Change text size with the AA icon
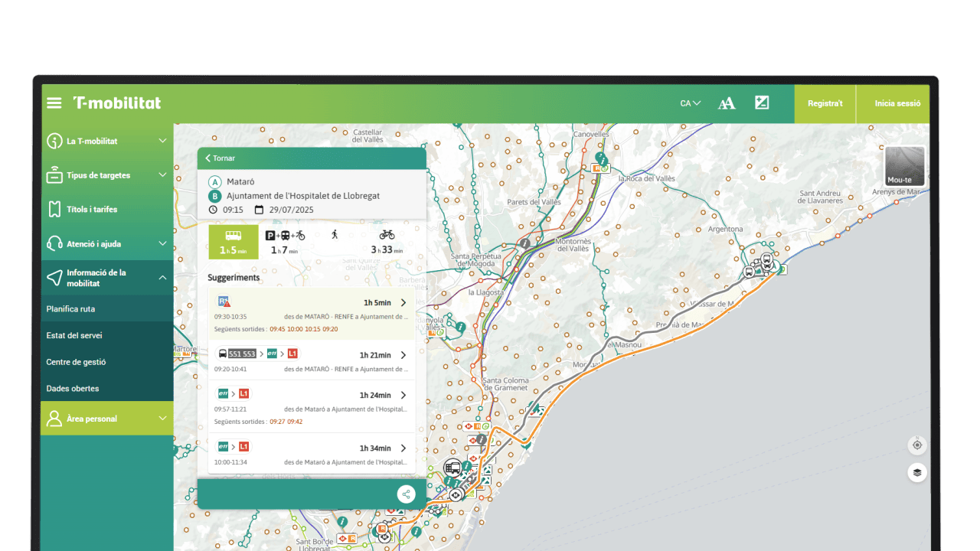The height and width of the screenshot is (551, 980). 727,103
